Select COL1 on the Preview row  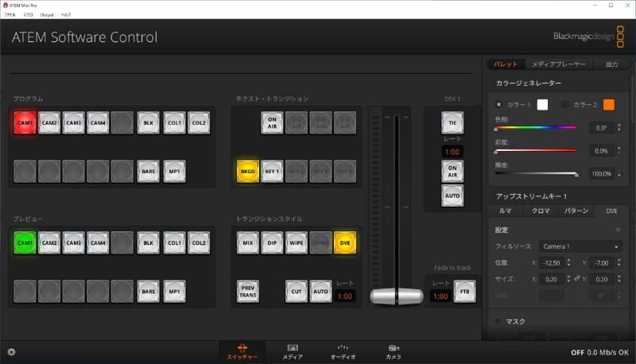(x=174, y=242)
